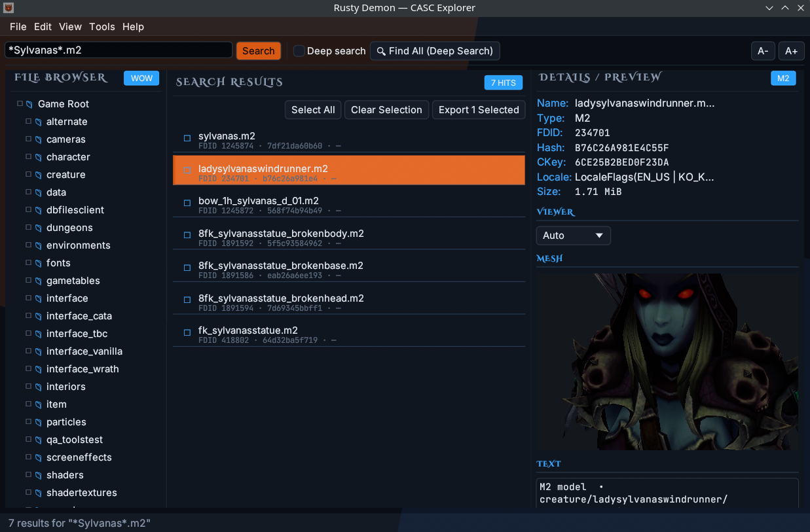810x532 pixels.
Task: Click the folder icon next to interface
Action: click(38, 298)
